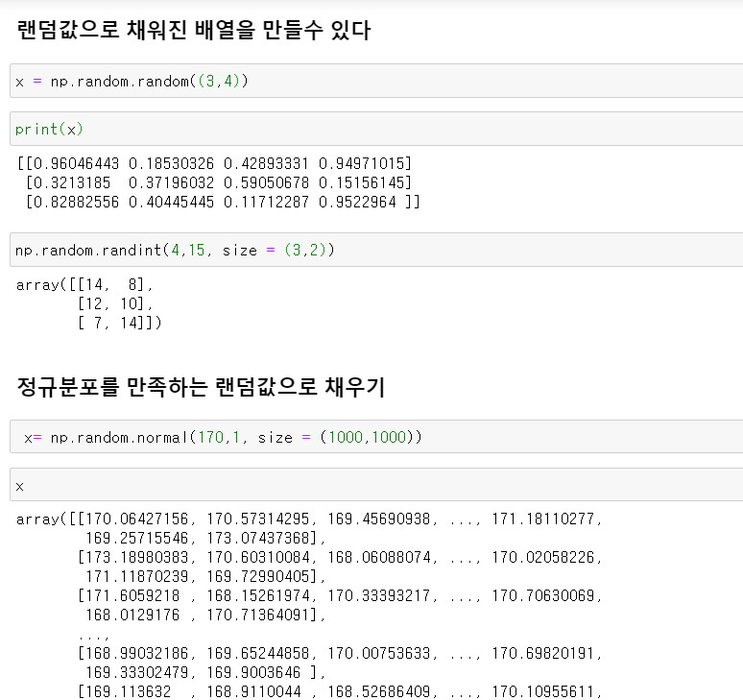Viewport: 743px width, 700px height.
Task: Click output value 0.94971015
Action: [x=361, y=163]
